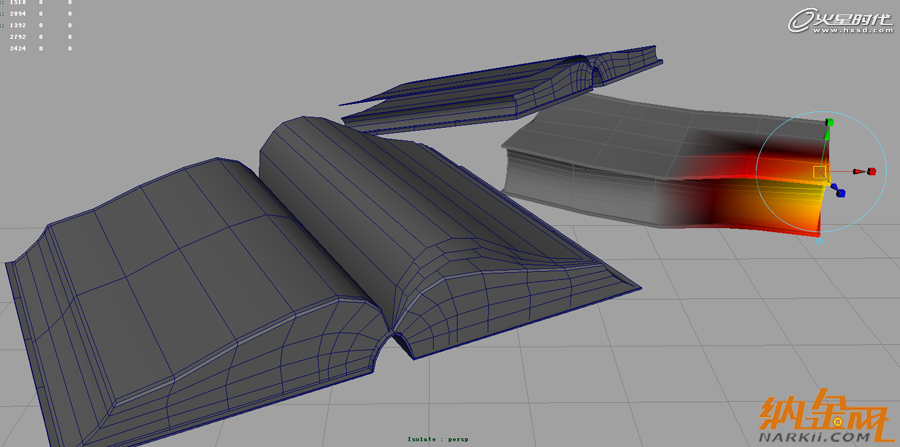This screenshot has height=447, width=900.
Task: Click the yellow square center handle of the manipulator
Action: click(x=820, y=172)
